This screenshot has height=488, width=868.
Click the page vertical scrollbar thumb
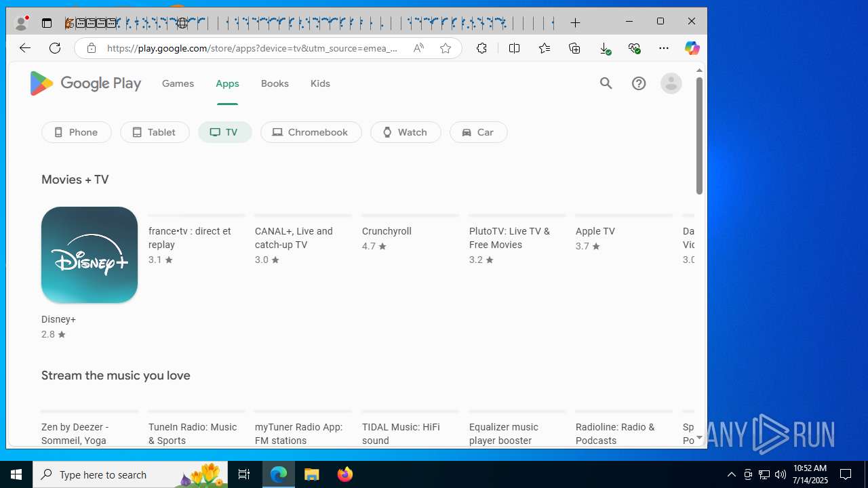coord(699,135)
